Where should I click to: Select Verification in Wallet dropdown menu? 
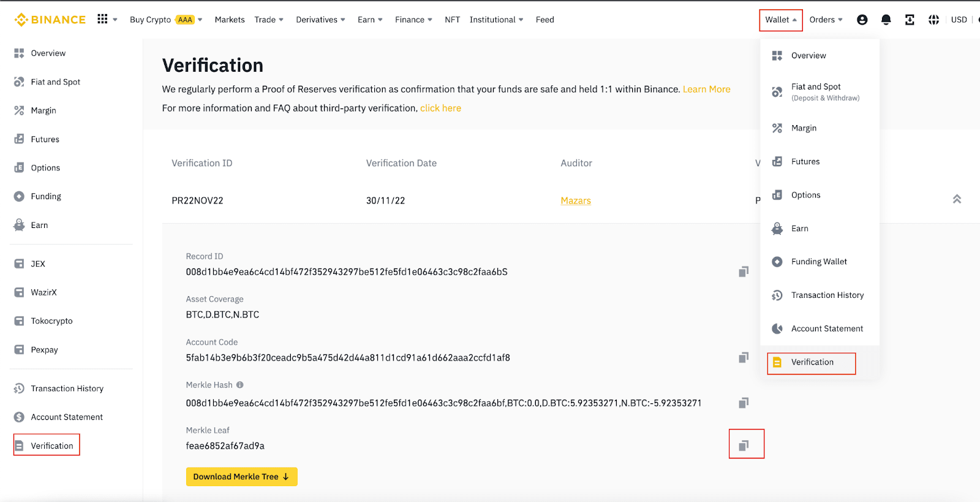click(x=812, y=362)
